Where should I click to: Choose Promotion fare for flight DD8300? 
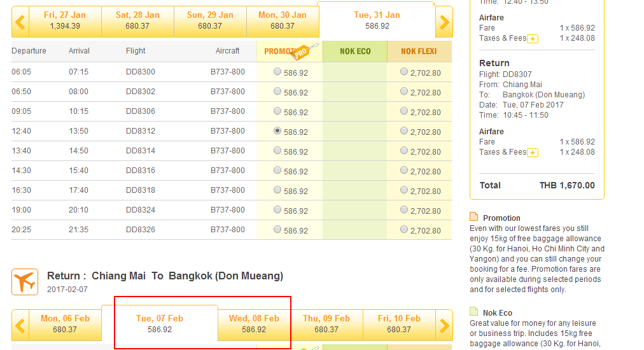[277, 71]
